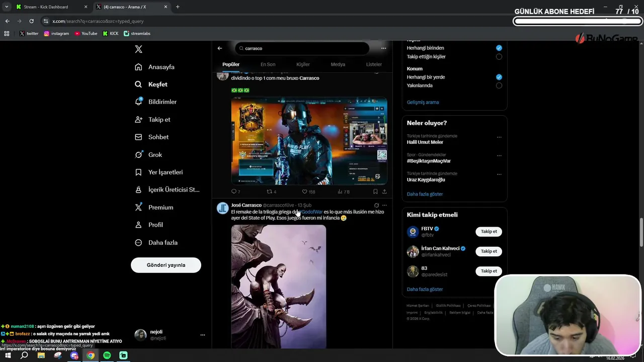
Task: Select Herhangi bir yerde radio option
Action: pyautogui.click(x=499, y=77)
